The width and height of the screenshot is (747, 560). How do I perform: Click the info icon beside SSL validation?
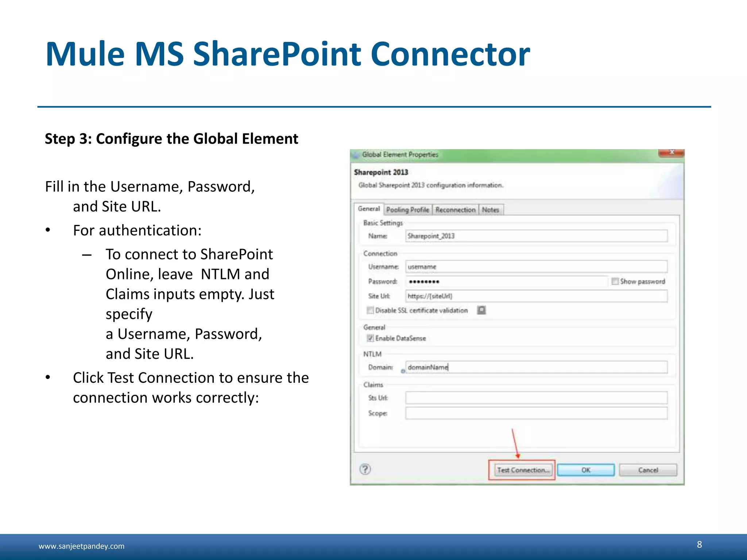(x=481, y=310)
